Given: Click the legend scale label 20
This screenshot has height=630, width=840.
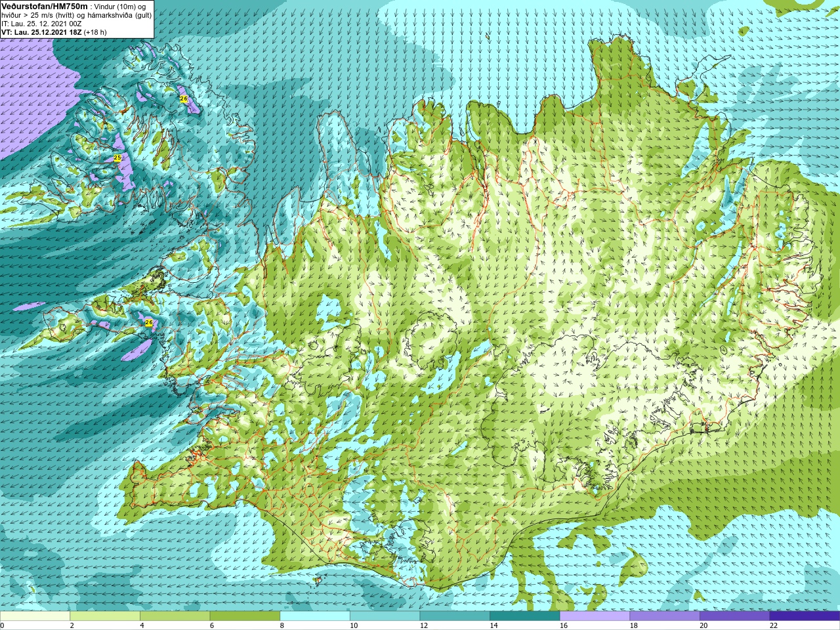Looking at the screenshot, I should click(704, 625).
